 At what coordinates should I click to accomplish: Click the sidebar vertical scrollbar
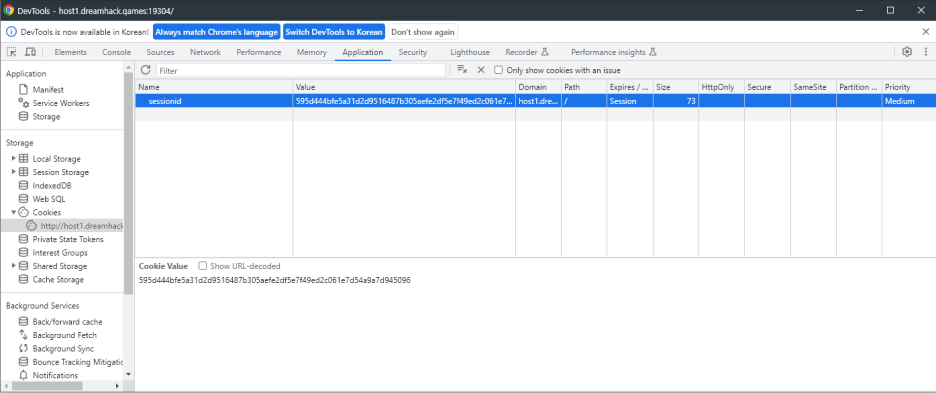[128, 182]
